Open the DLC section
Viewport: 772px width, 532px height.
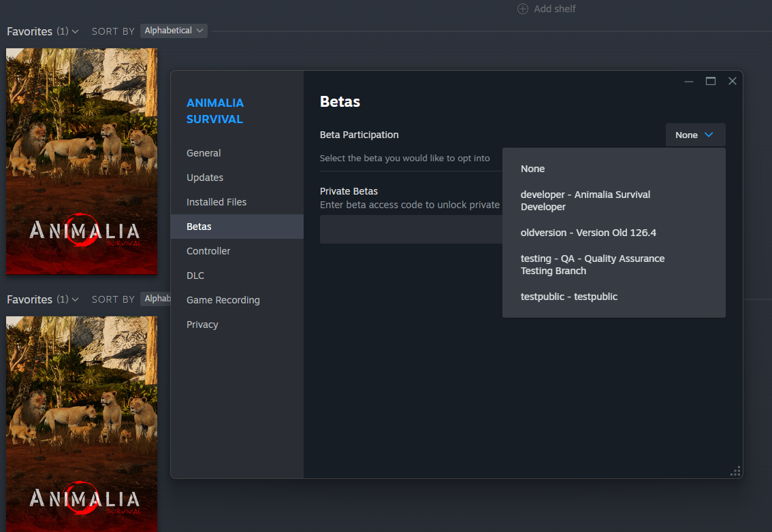pos(195,275)
